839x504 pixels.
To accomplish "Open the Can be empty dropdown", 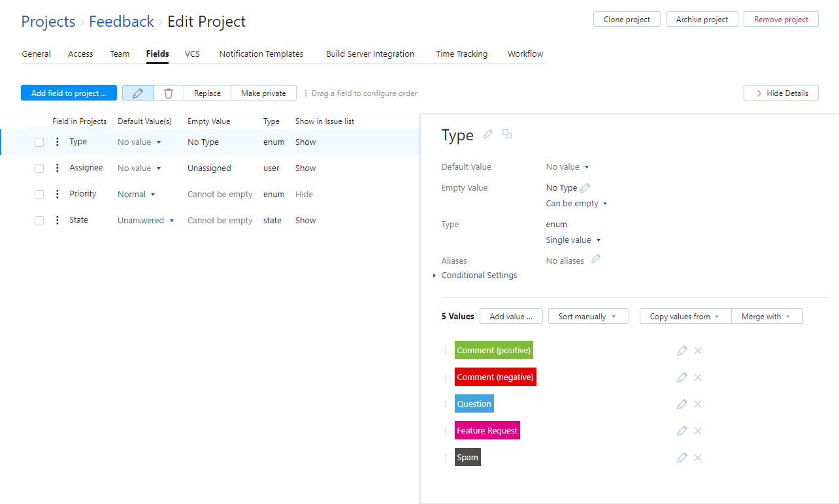I will [x=576, y=204].
